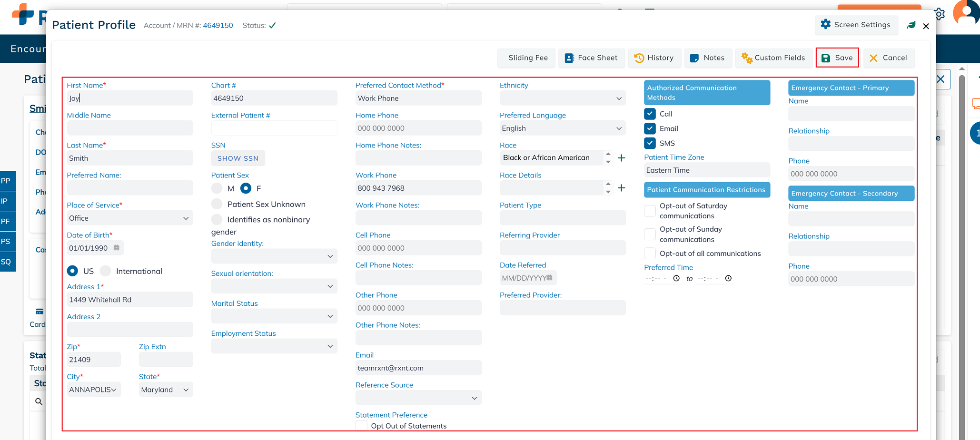The width and height of the screenshot is (980, 440).
Task: Click the SHOW SSN button
Action: 238,158
